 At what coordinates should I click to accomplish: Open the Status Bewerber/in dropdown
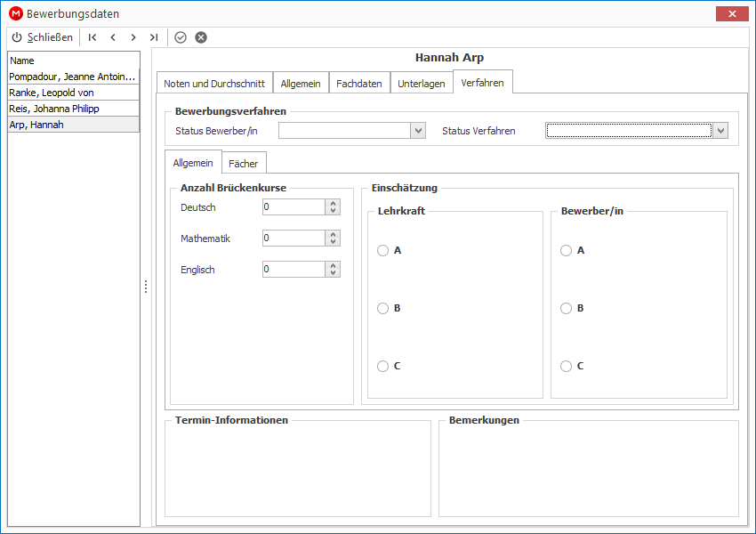pyautogui.click(x=418, y=130)
